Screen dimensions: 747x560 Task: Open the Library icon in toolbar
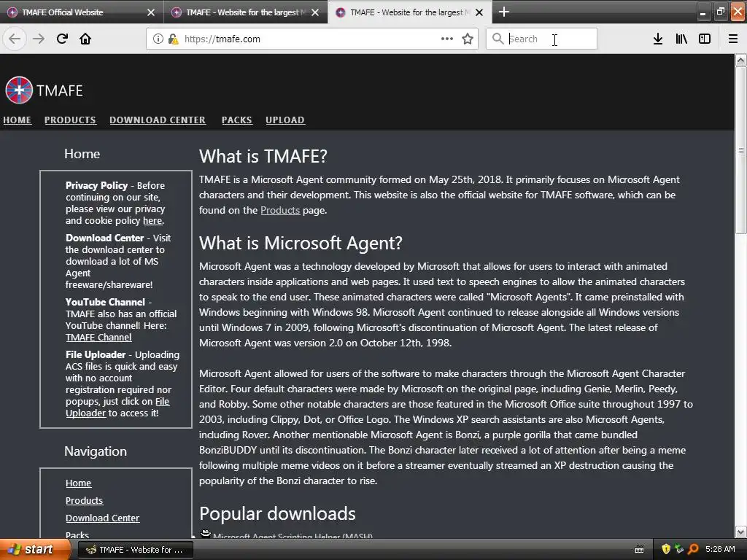pyautogui.click(x=681, y=39)
